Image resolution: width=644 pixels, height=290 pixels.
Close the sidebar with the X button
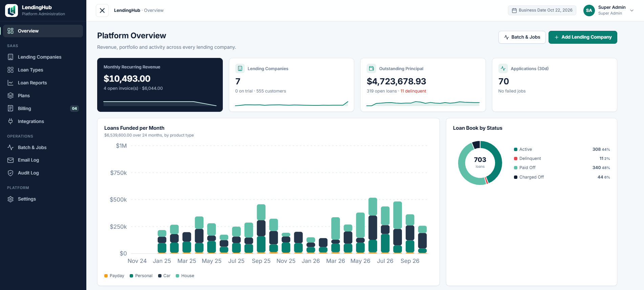(x=102, y=11)
